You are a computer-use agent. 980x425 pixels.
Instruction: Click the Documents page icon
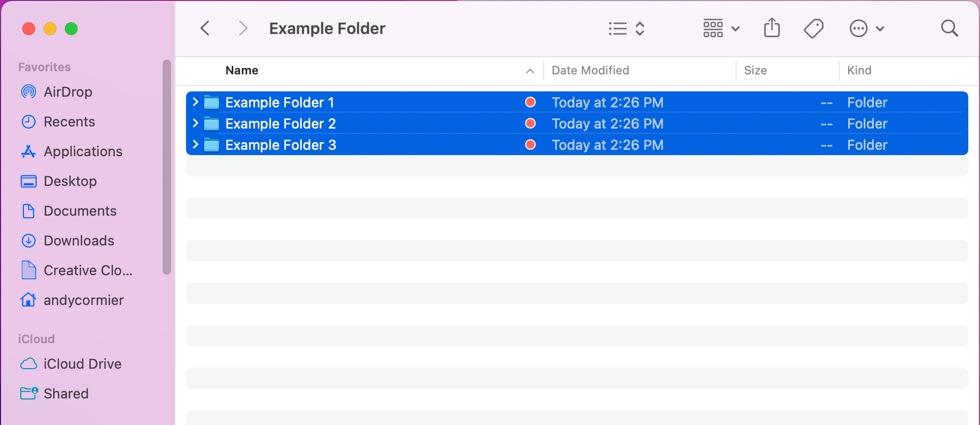point(29,211)
